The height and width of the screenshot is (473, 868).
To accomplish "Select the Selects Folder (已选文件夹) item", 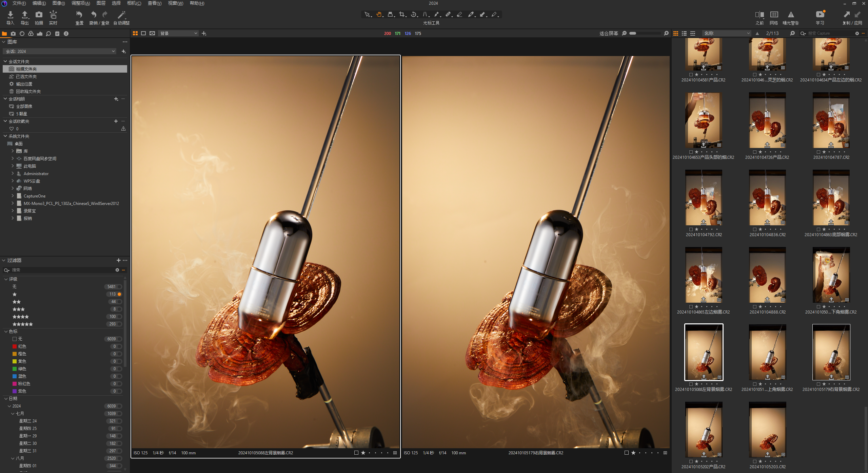I will (x=26, y=76).
